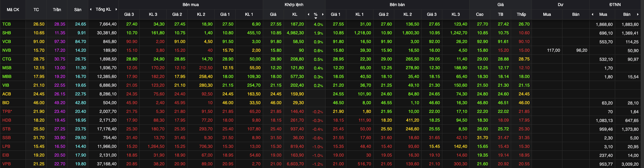Sort by Sàn floor price header
Screen dimensions: 644x168
[x=78, y=10]
